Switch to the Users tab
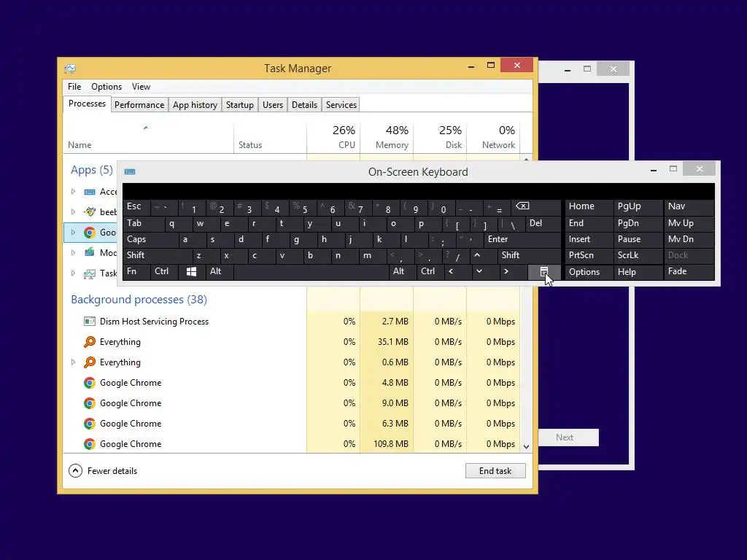 coord(273,105)
